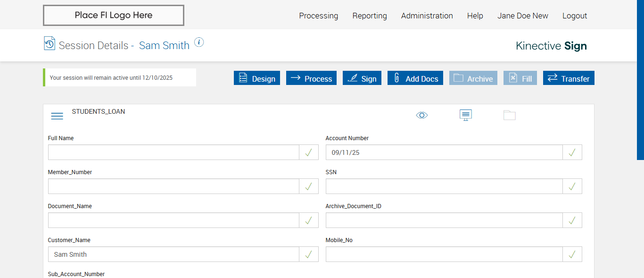Toggle the checkmark beside Customer_Name field

click(309, 254)
